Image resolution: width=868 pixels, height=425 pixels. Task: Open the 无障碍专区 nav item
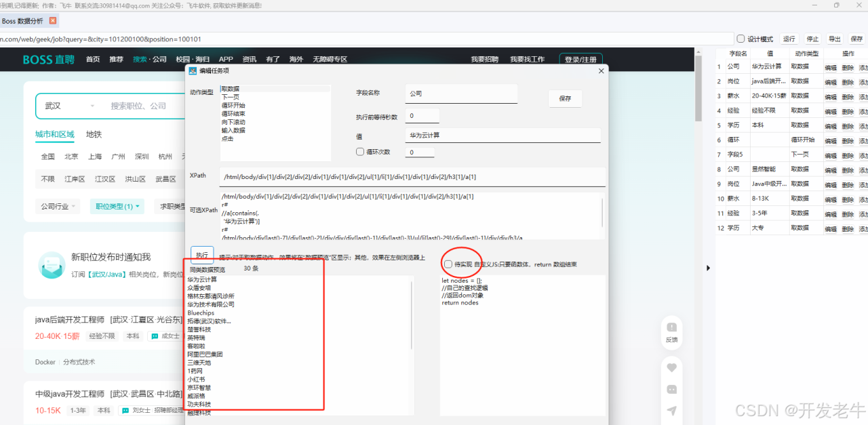330,60
